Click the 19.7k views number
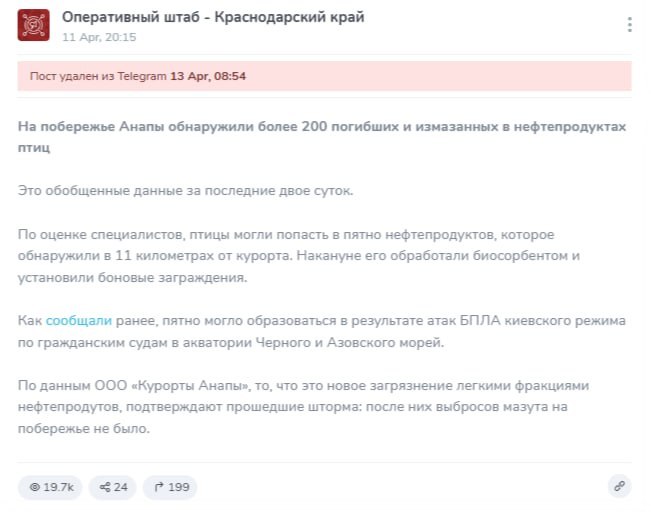This screenshot has width=651, height=512. click(x=59, y=487)
